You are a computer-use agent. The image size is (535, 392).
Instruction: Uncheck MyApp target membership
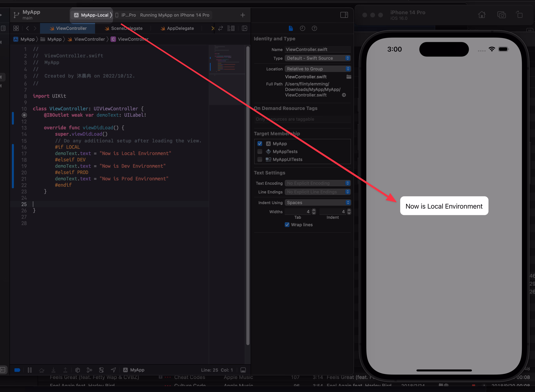(x=260, y=144)
